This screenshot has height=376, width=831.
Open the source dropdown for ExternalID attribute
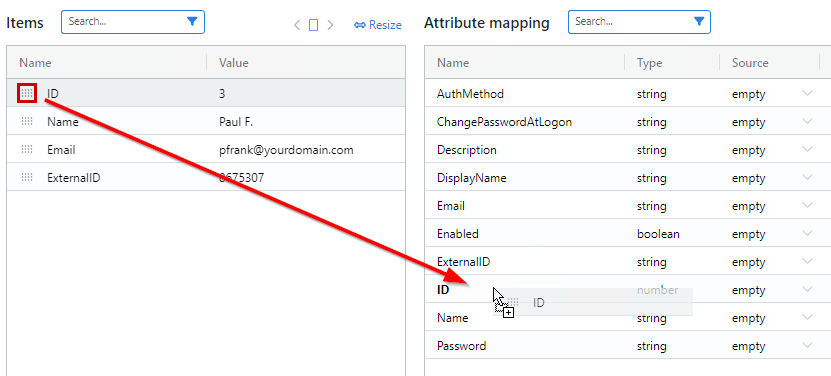click(808, 261)
